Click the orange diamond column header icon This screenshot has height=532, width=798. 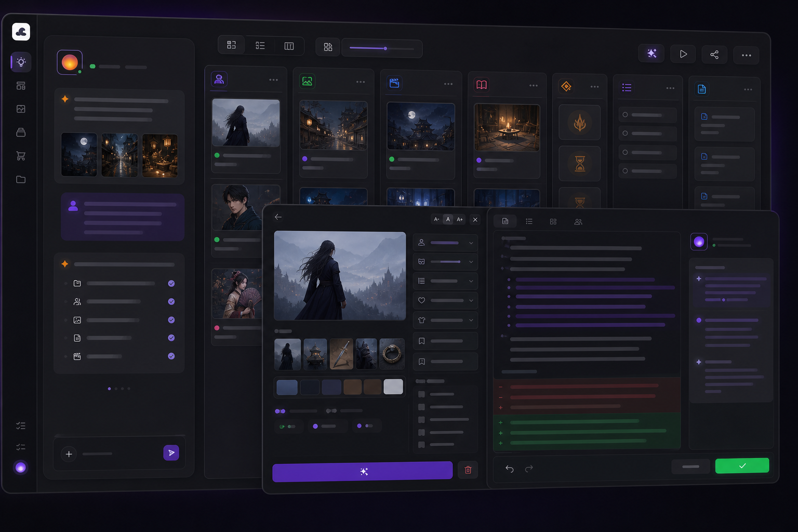point(566,86)
